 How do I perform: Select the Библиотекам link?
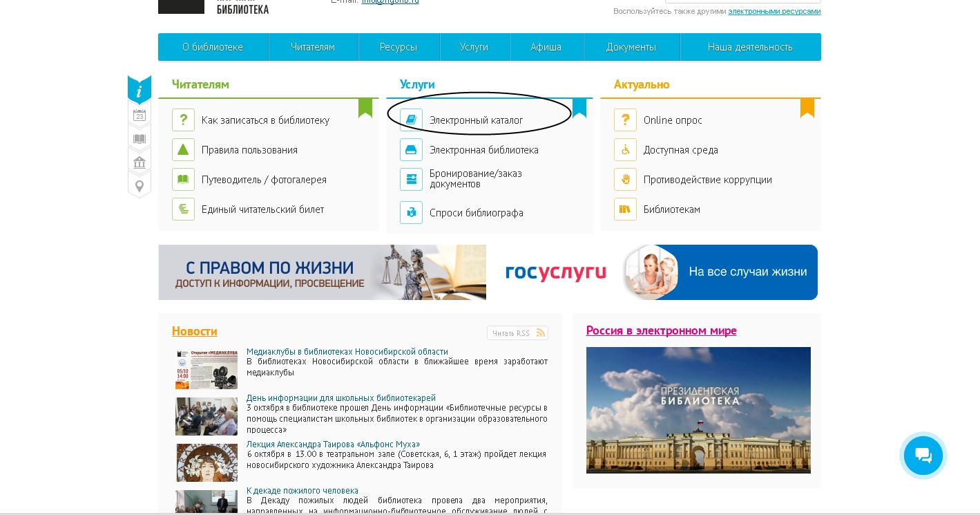click(672, 209)
